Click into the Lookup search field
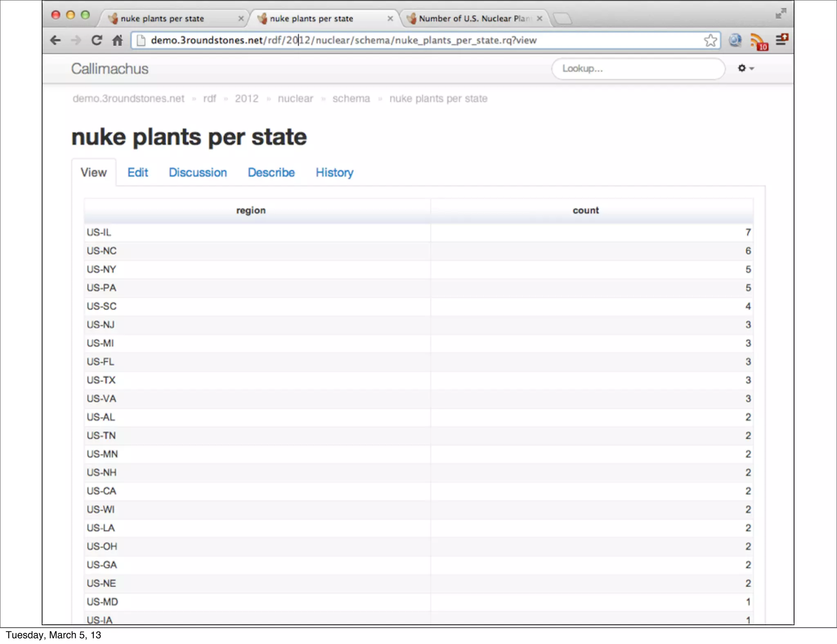The height and width of the screenshot is (644, 837). tap(638, 69)
